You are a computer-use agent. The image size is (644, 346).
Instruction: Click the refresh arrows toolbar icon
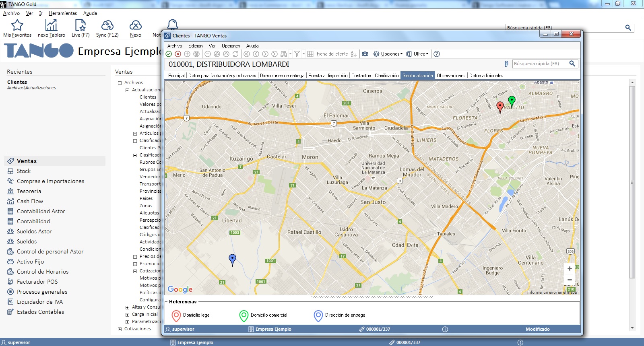coord(235,54)
